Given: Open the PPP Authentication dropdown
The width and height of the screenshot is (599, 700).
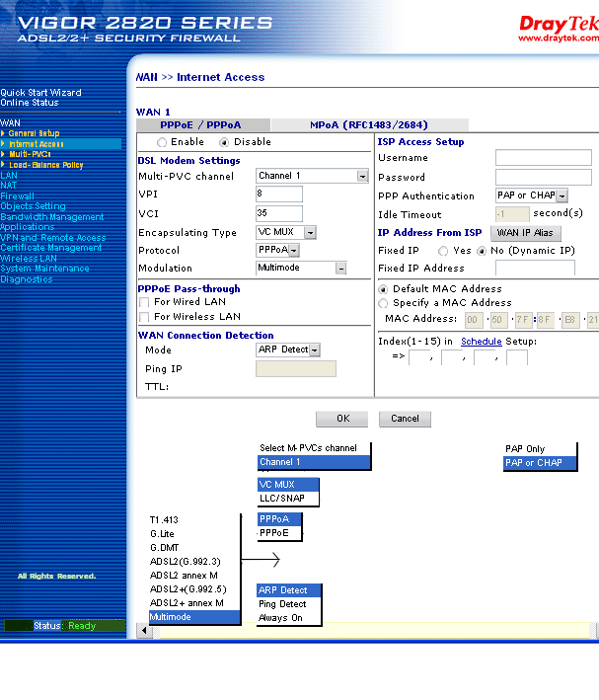Looking at the screenshot, I should (532, 195).
